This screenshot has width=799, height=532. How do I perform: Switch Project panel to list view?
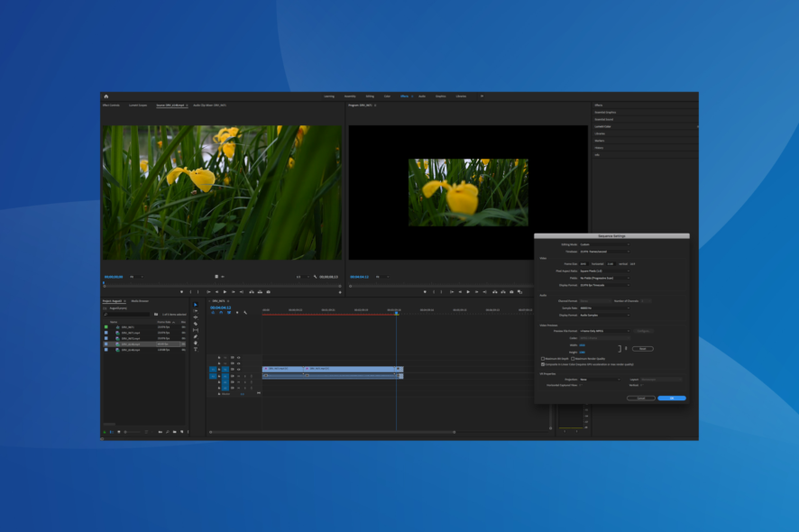click(112, 432)
